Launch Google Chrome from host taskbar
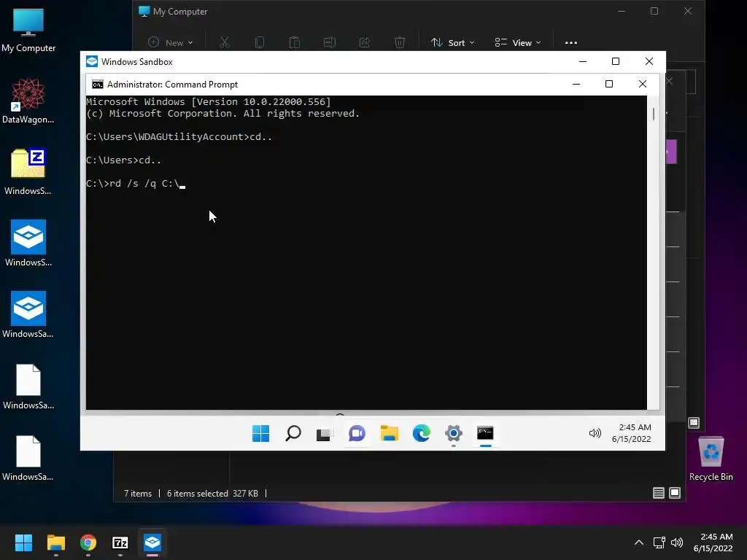747x560 pixels. [x=88, y=542]
